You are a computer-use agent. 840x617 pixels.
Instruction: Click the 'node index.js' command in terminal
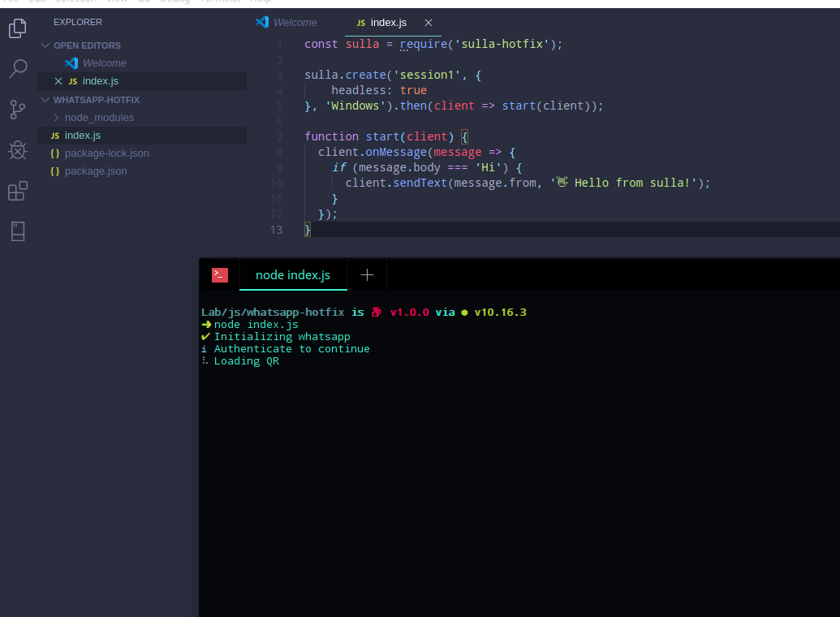point(256,324)
